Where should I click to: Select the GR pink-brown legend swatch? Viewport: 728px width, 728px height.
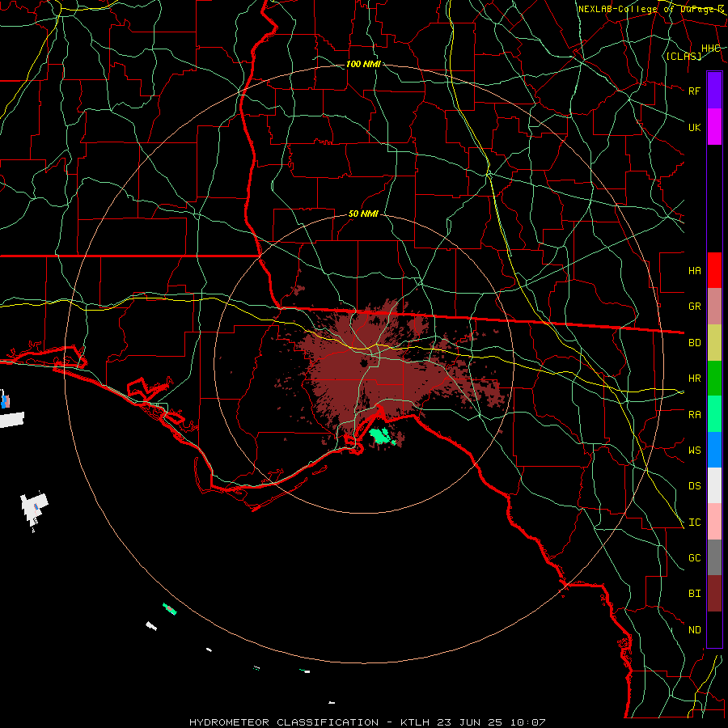tap(714, 306)
